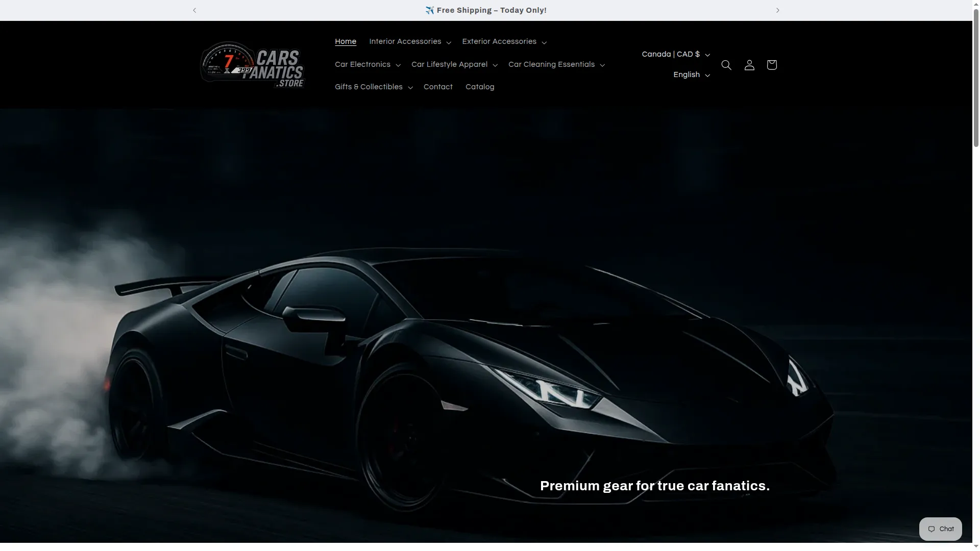
Task: Click the Free Shipping announcement text
Action: tap(486, 10)
